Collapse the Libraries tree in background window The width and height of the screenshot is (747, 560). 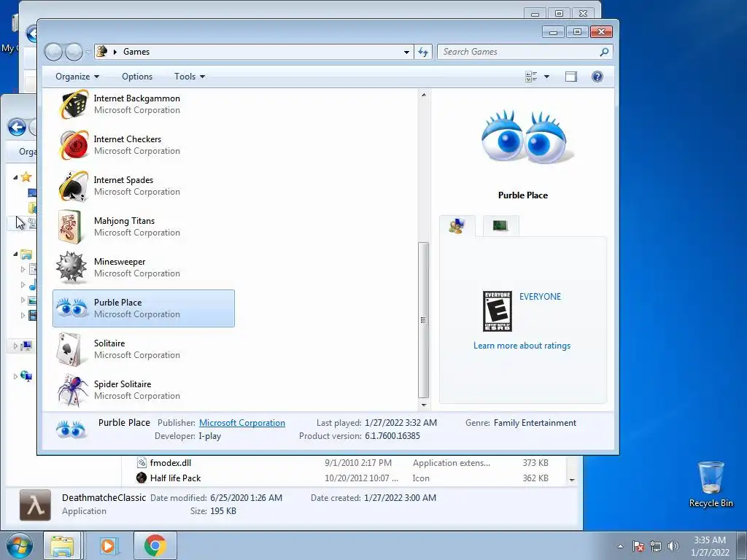(x=16, y=254)
